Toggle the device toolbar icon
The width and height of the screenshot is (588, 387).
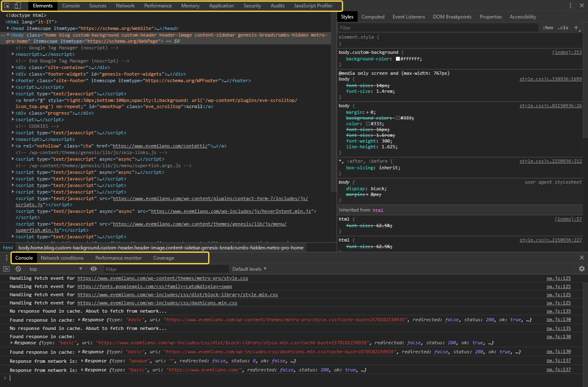pyautogui.click(x=18, y=6)
